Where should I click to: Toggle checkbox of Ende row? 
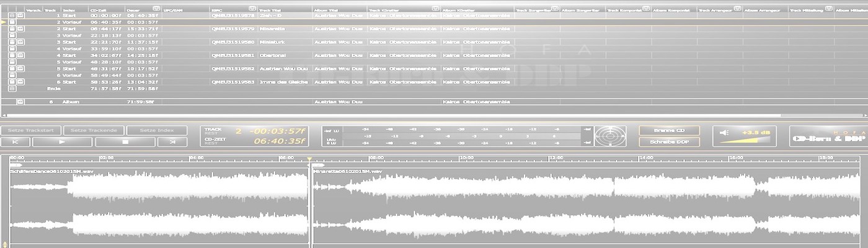12,89
